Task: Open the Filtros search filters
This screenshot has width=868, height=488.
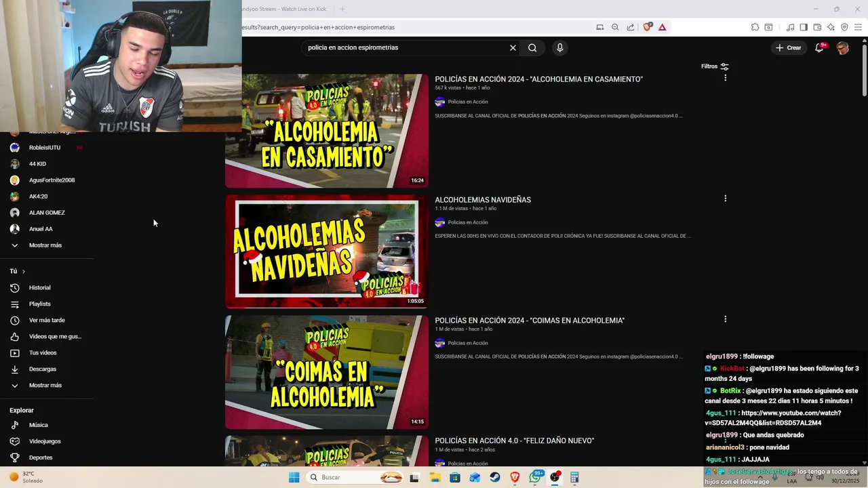Action: 715,66
